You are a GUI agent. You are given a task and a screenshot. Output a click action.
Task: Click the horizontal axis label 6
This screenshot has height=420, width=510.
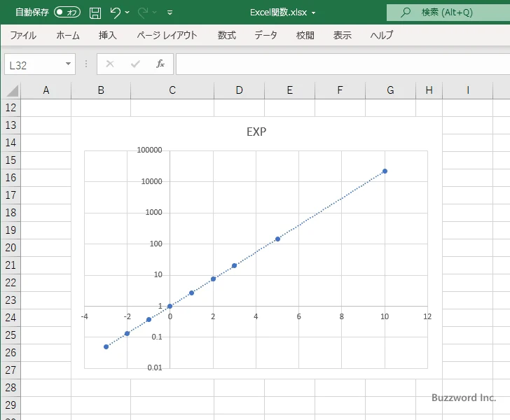(x=298, y=316)
